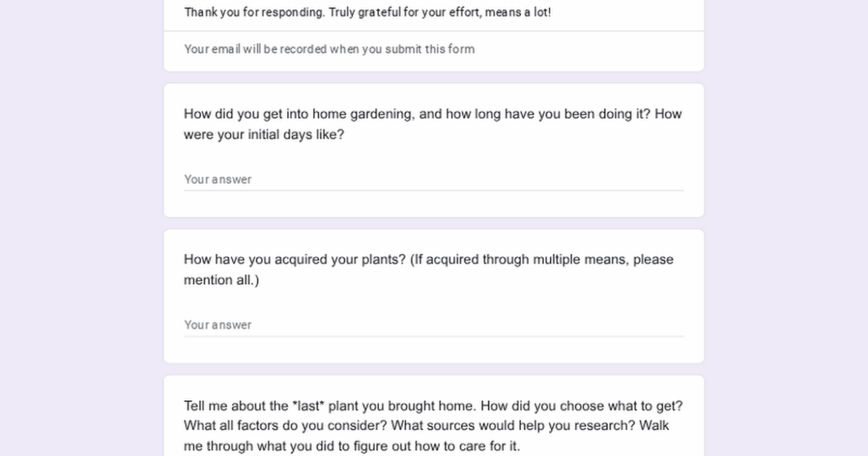The height and width of the screenshot is (456, 868).
Task: Click the answer field under the home gardening question
Action: 433,180
